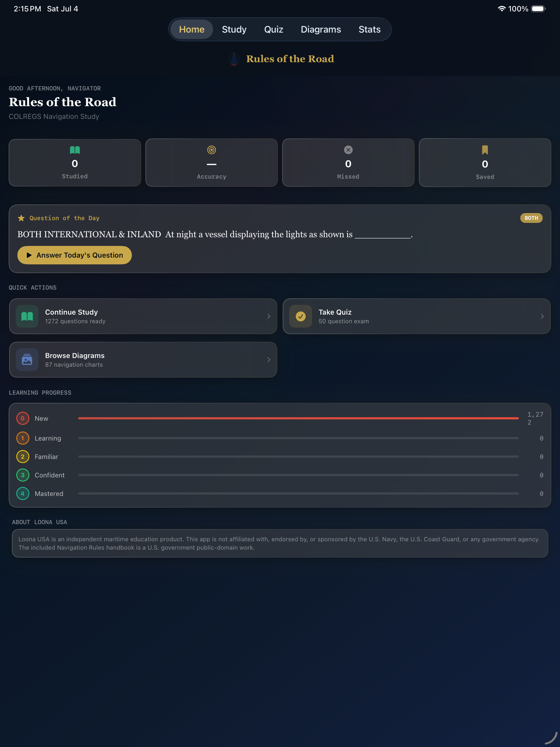Click the Missed stat label

pos(348,177)
